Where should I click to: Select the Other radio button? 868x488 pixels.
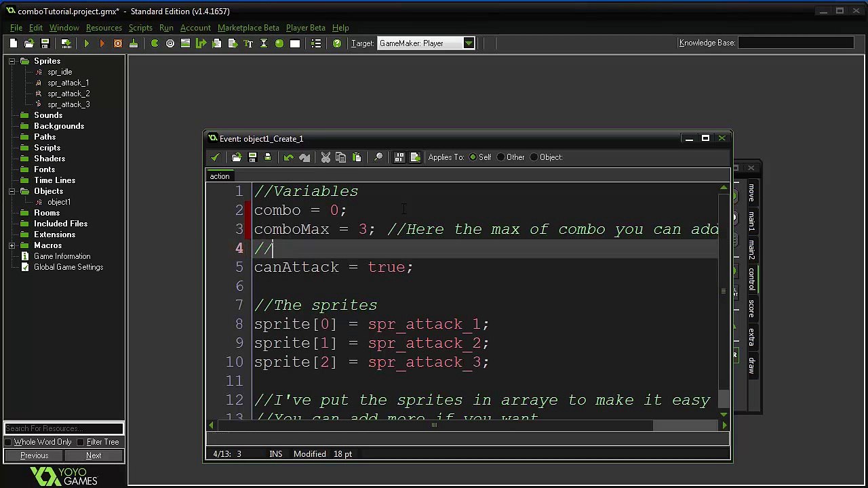point(501,157)
